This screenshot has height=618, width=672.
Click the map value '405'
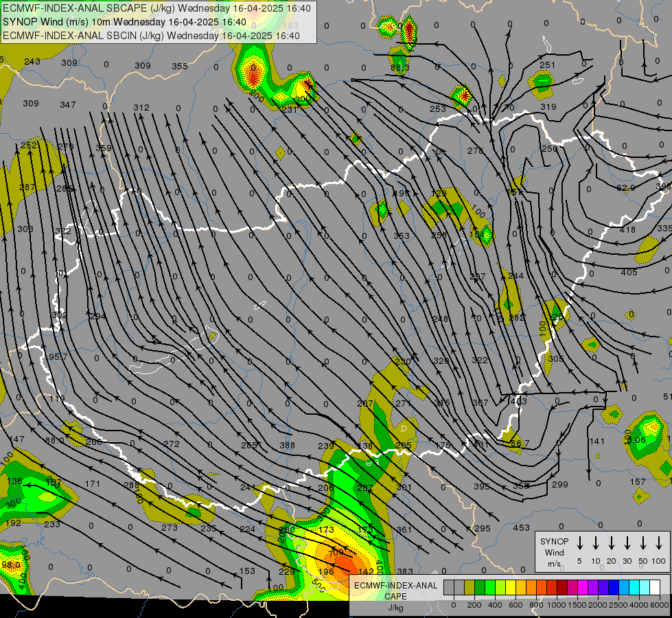pos(629,272)
